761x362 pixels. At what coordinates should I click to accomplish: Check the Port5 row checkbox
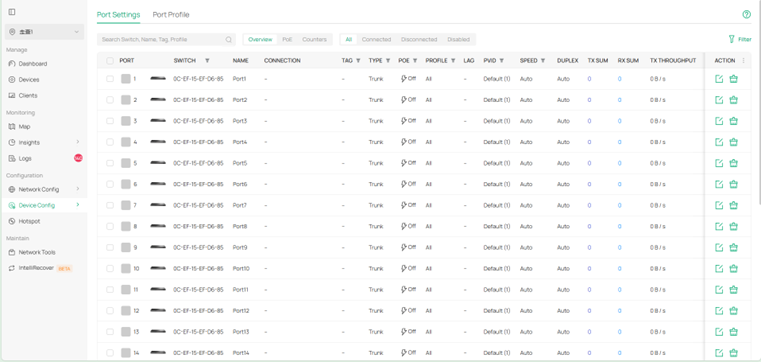click(x=110, y=163)
